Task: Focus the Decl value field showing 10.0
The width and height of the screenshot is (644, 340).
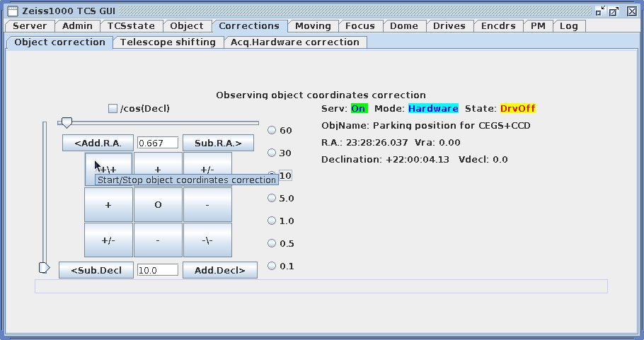Action: [158, 270]
